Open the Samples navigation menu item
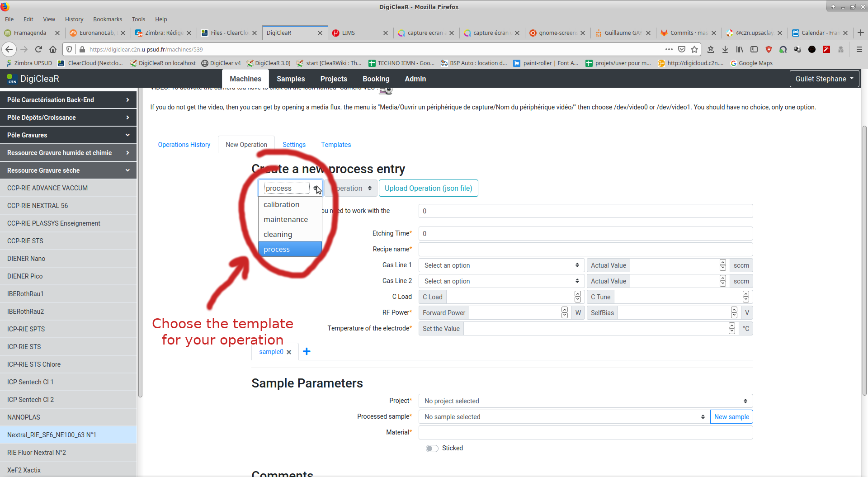Image resolution: width=868 pixels, height=477 pixels. (x=290, y=79)
